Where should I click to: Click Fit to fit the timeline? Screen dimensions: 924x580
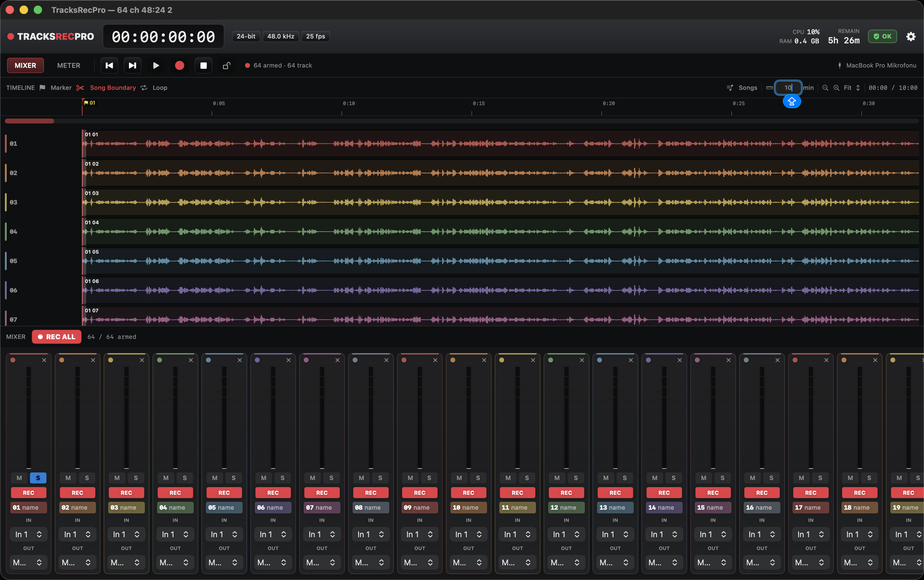[847, 88]
